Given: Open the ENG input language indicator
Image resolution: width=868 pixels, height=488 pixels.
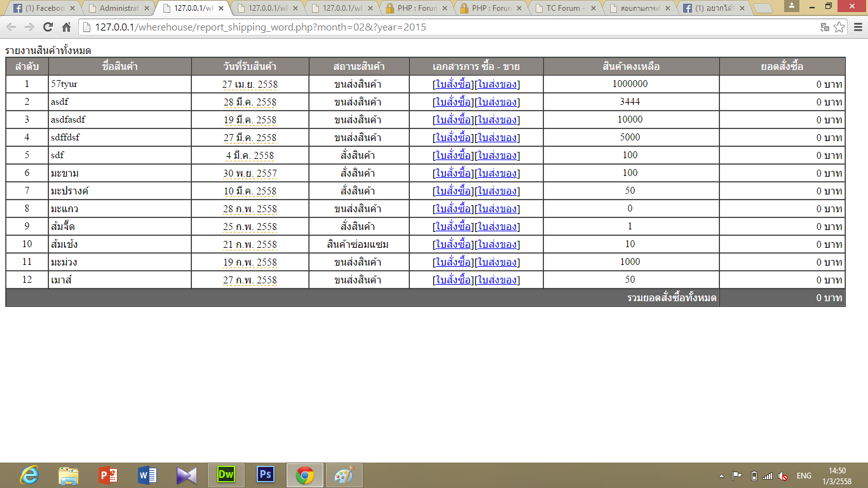Looking at the screenshot, I should [804, 476].
